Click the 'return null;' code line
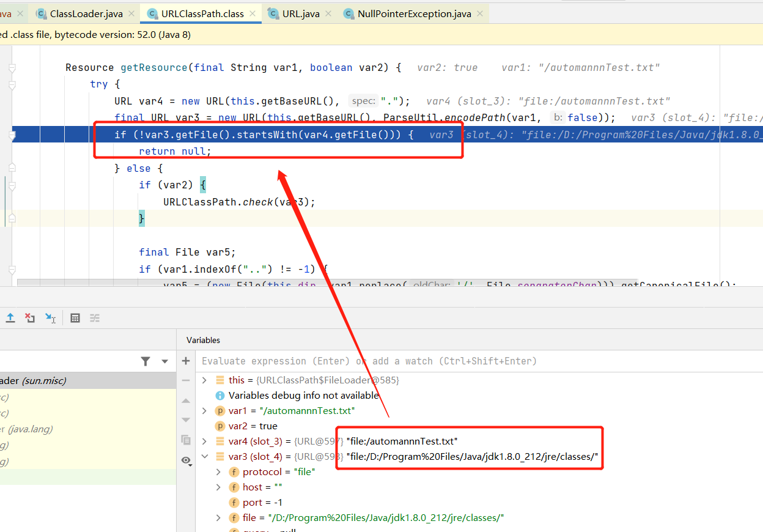Screen dimensions: 763x532 (x=175, y=151)
